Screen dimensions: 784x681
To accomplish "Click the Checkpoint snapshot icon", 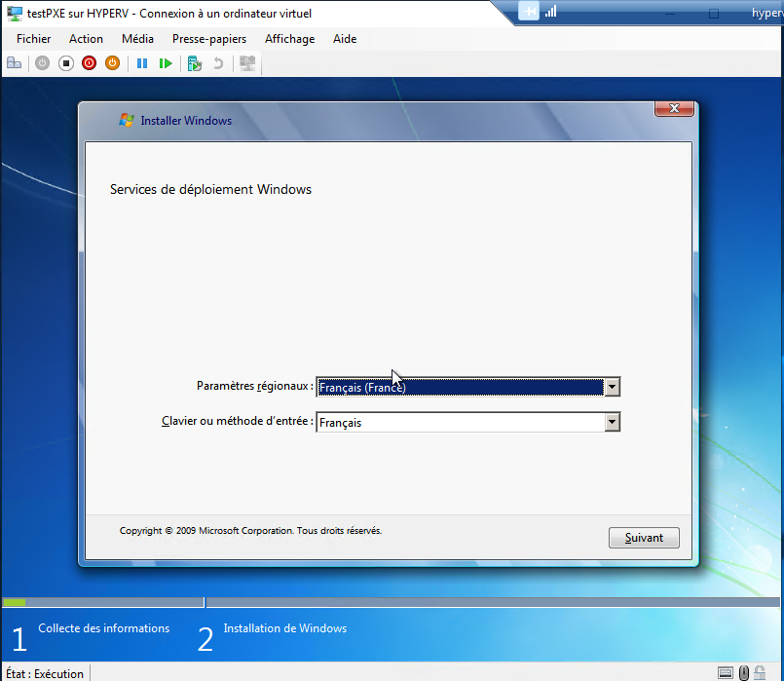I will [195, 63].
